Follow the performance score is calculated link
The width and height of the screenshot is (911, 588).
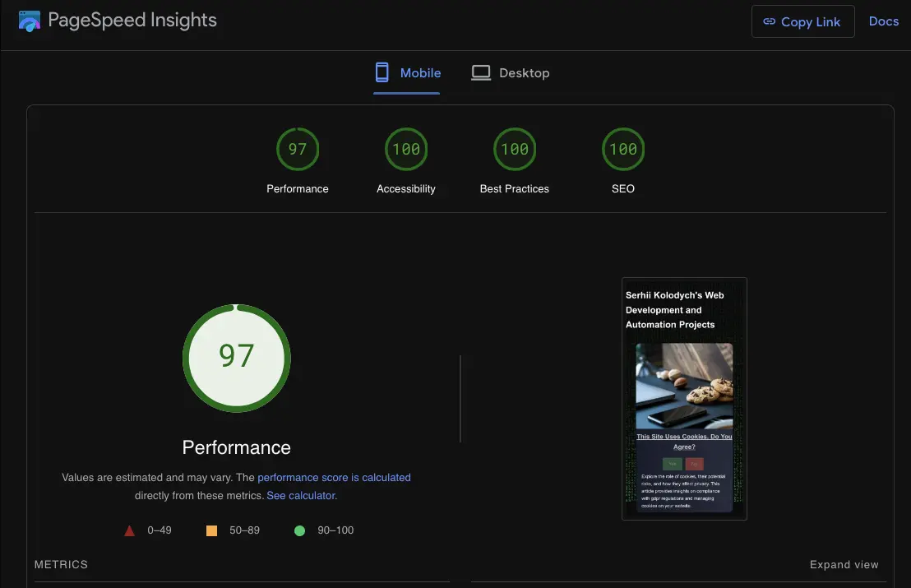tap(333, 477)
